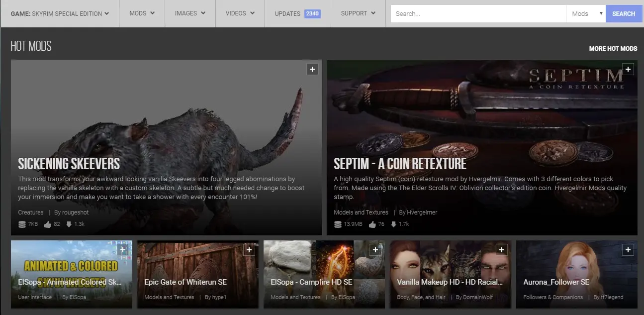The width and height of the screenshot is (644, 315).
Task: Click the 7KB file size value
Action: 33,224
